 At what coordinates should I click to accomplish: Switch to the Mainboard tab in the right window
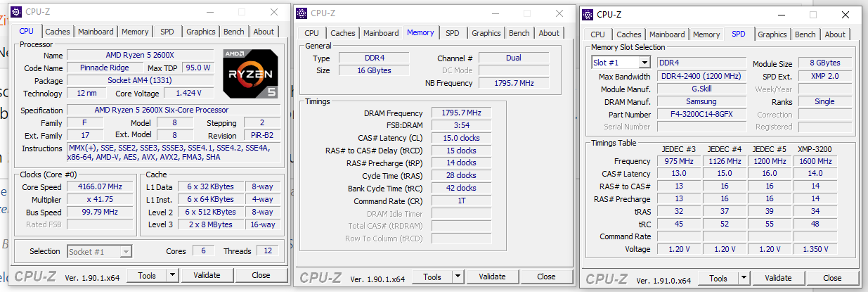pos(667,34)
